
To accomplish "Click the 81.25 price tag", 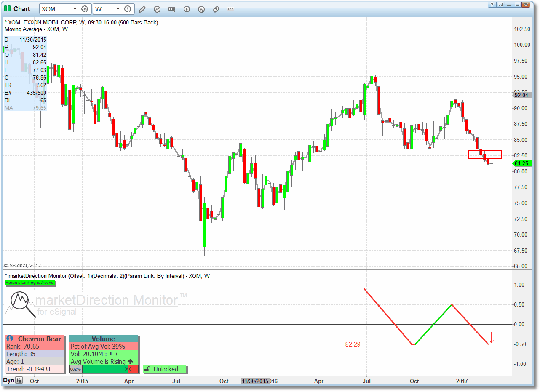I will click(522, 163).
